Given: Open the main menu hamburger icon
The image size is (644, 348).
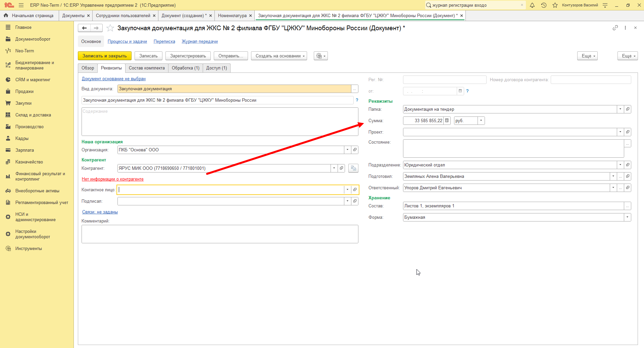Looking at the screenshot, I should (x=21, y=5).
